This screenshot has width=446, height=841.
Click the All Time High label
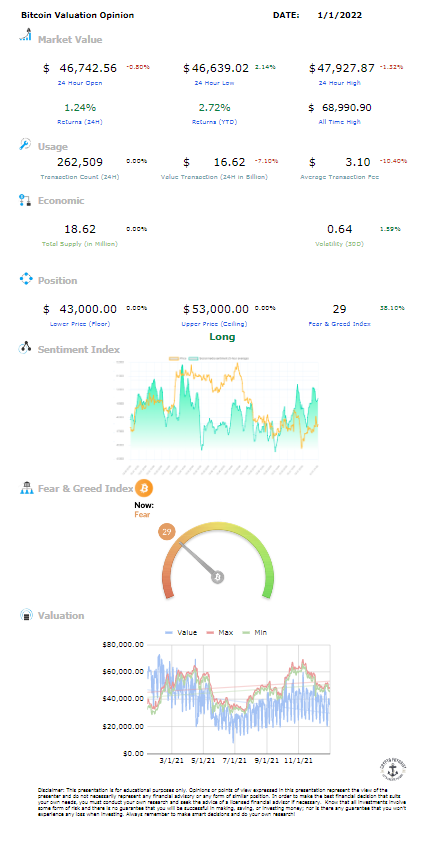(x=340, y=122)
